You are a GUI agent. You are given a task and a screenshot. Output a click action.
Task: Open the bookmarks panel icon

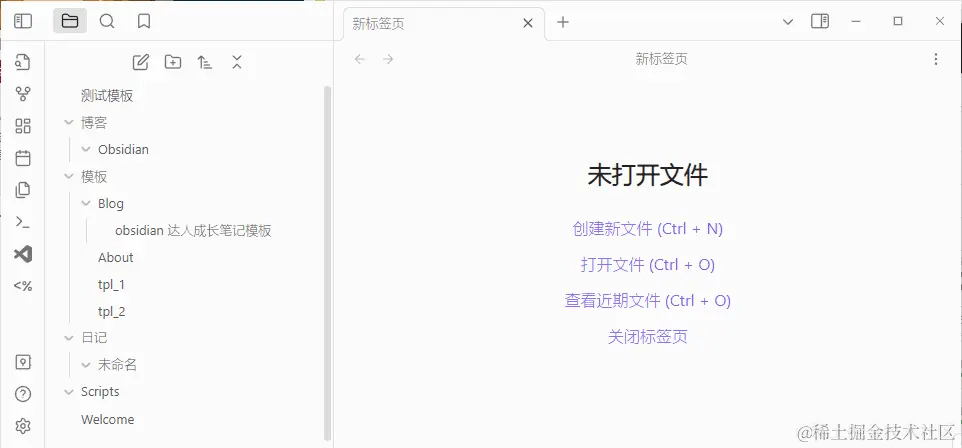pos(144,21)
